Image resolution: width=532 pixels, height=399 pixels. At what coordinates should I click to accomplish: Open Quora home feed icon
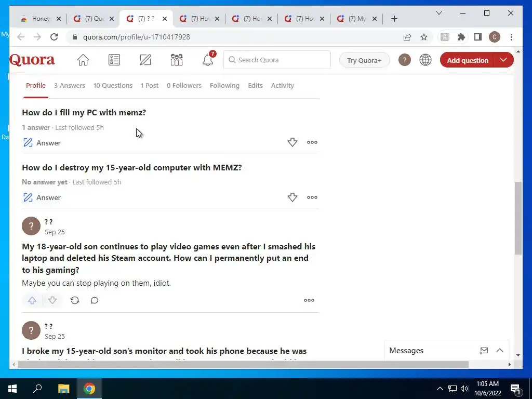point(83,60)
